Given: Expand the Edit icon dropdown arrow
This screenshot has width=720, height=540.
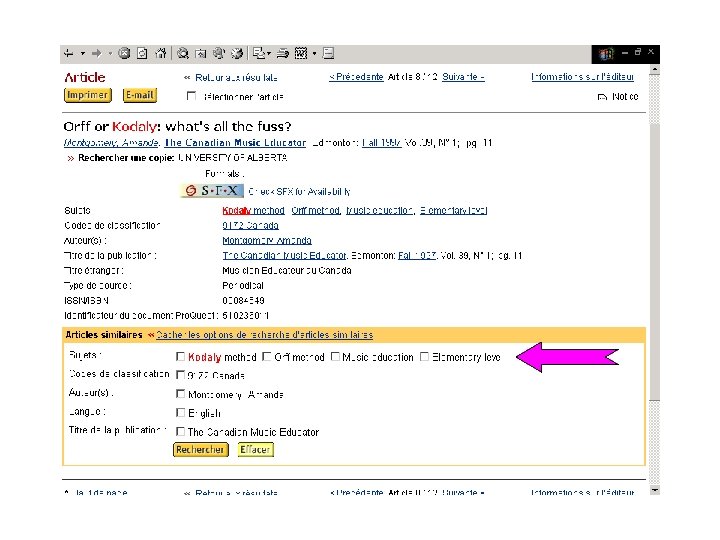Looking at the screenshot, I should click(x=315, y=54).
